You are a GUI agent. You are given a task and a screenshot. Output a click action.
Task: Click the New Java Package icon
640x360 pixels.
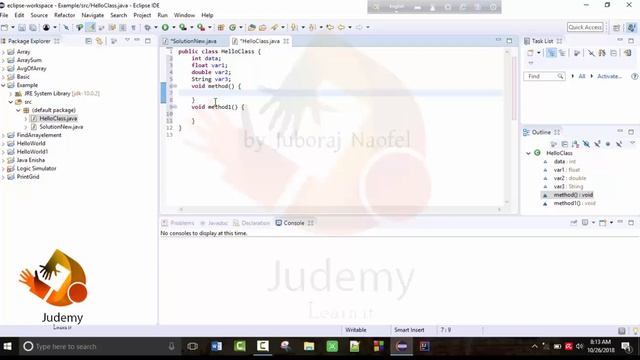[221, 27]
